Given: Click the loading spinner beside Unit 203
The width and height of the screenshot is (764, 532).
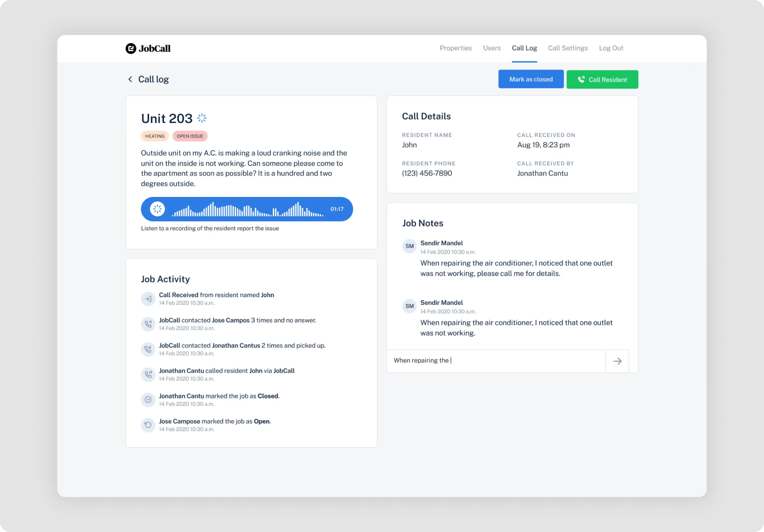Looking at the screenshot, I should click(202, 118).
